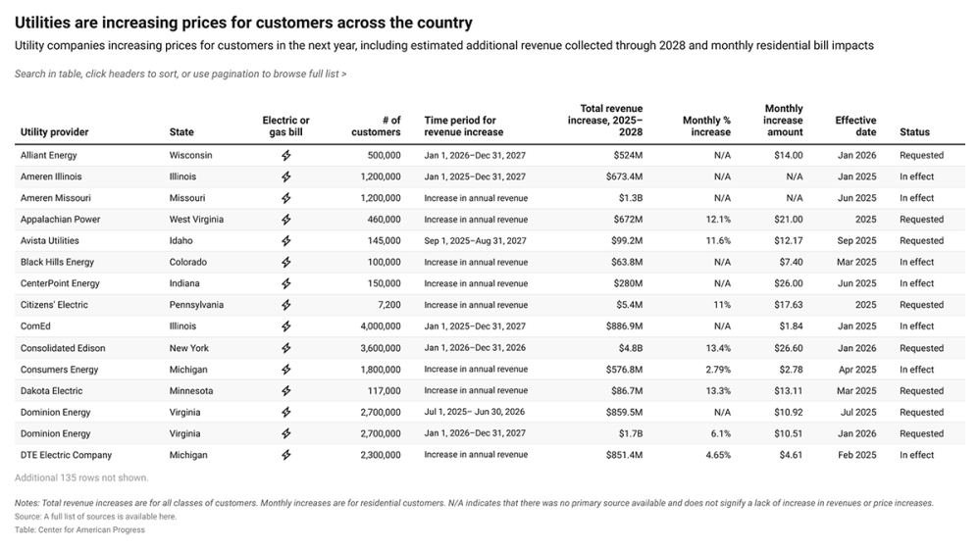This screenshot has height=551, width=980.
Task: Select the Citizens' Electric provider cell
Action: pos(54,305)
